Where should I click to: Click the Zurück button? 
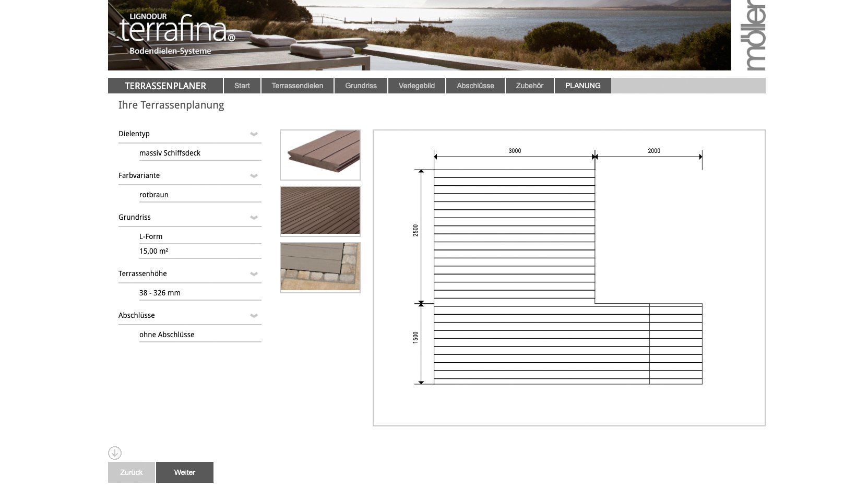(131, 472)
